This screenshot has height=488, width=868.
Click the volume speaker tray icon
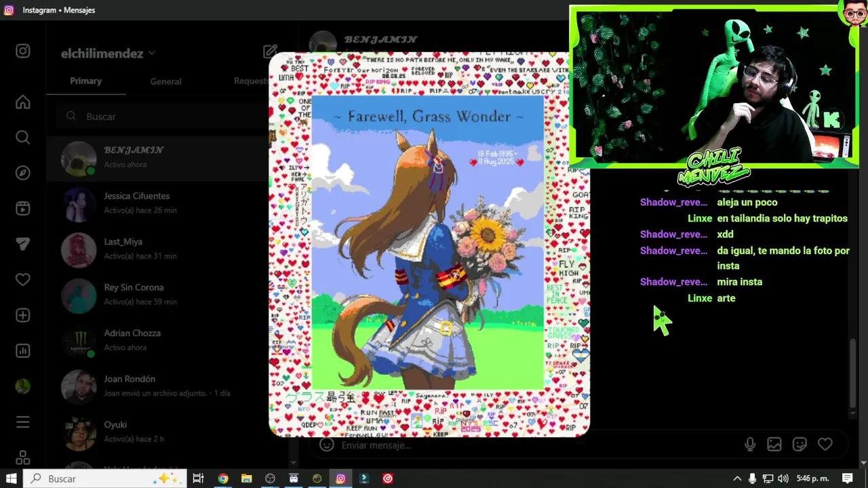(x=783, y=479)
